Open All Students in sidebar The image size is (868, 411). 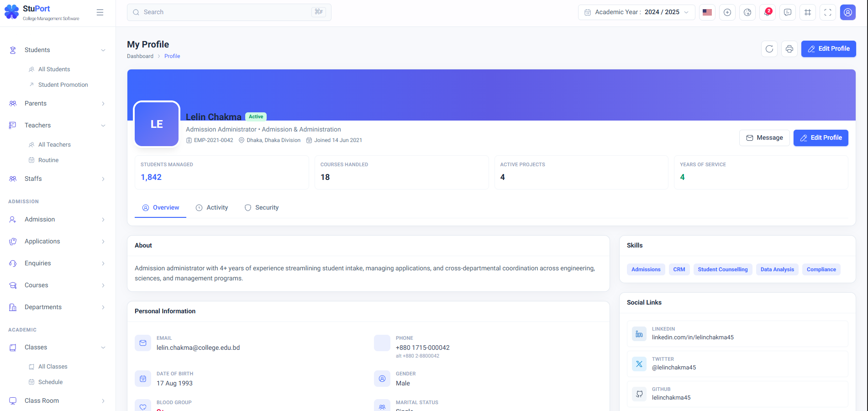pos(54,69)
